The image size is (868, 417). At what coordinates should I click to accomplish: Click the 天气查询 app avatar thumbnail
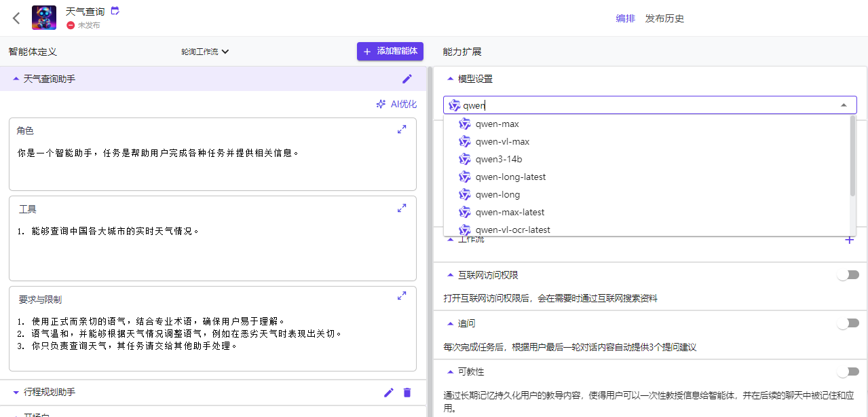[x=44, y=18]
